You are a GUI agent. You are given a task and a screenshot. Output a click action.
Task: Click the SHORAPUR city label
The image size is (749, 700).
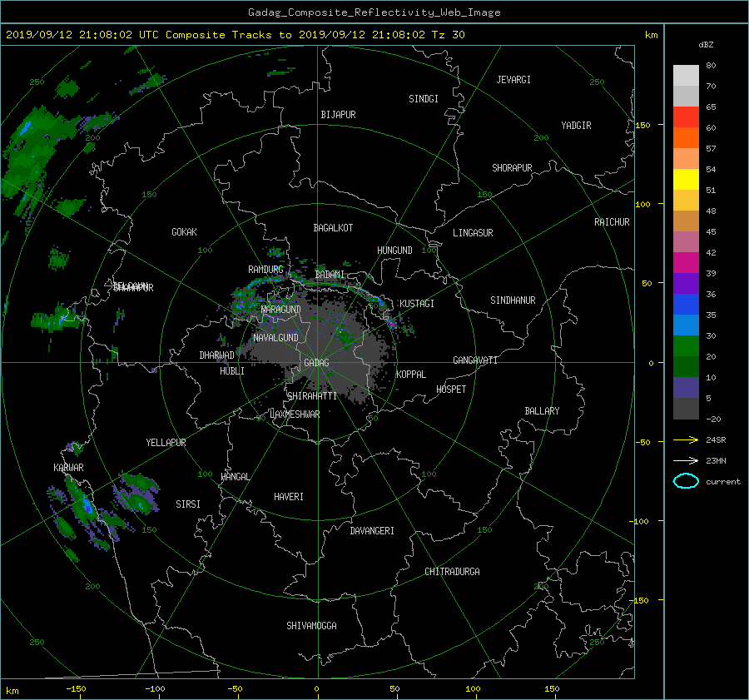pyautogui.click(x=512, y=168)
